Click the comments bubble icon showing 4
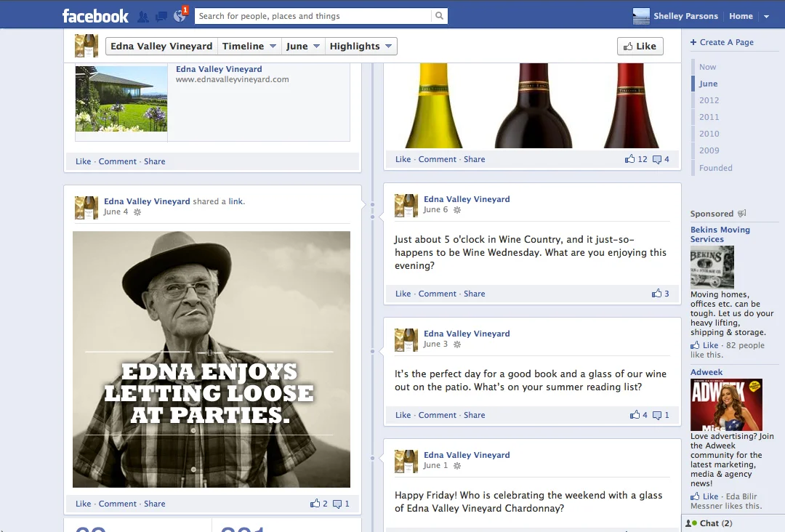Screen dimensions: 785x532 [657, 160]
